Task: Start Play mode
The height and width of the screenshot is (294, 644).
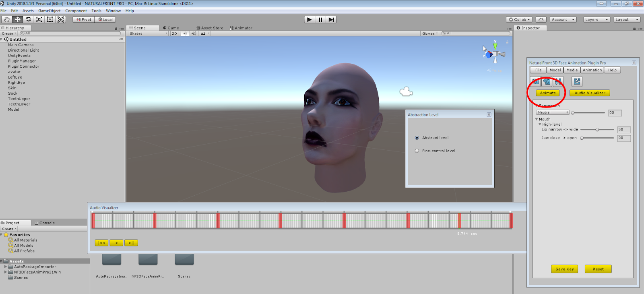Action: tap(309, 19)
